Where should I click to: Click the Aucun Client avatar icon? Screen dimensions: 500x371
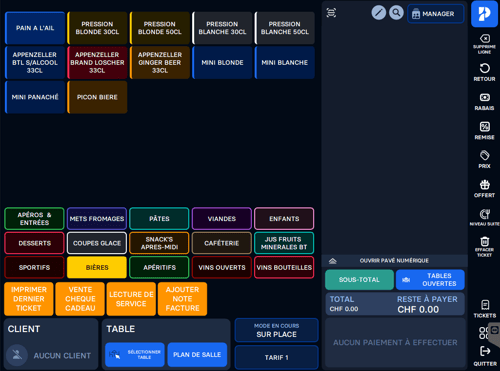click(17, 355)
